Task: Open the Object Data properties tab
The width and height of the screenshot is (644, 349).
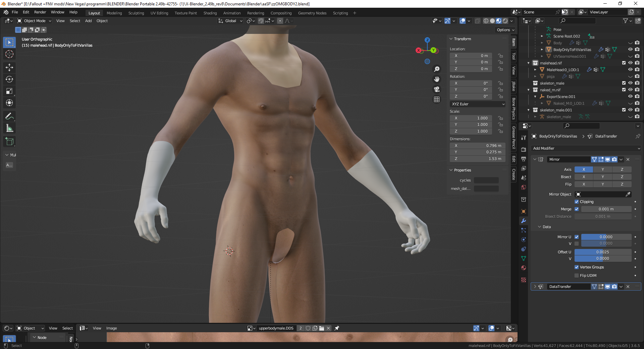Action: [x=524, y=258]
